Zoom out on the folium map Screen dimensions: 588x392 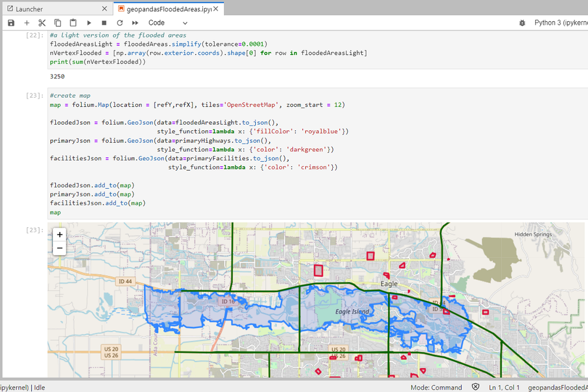[x=59, y=247]
